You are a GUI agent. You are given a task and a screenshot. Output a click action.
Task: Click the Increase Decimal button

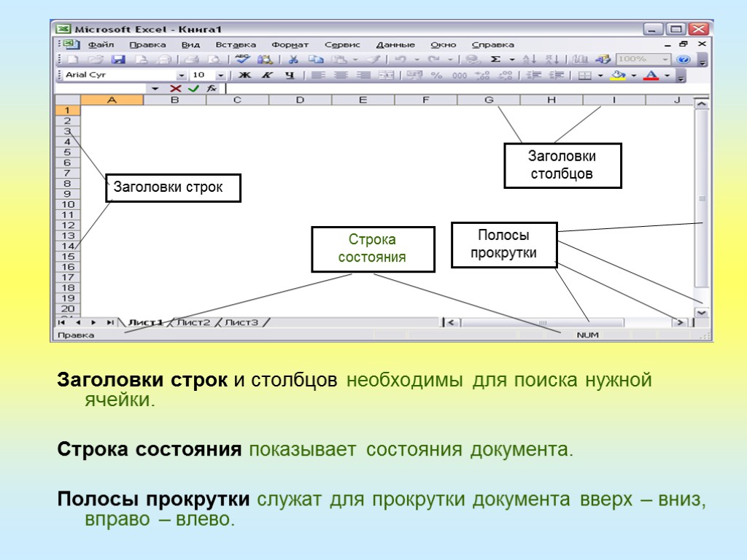[482, 75]
